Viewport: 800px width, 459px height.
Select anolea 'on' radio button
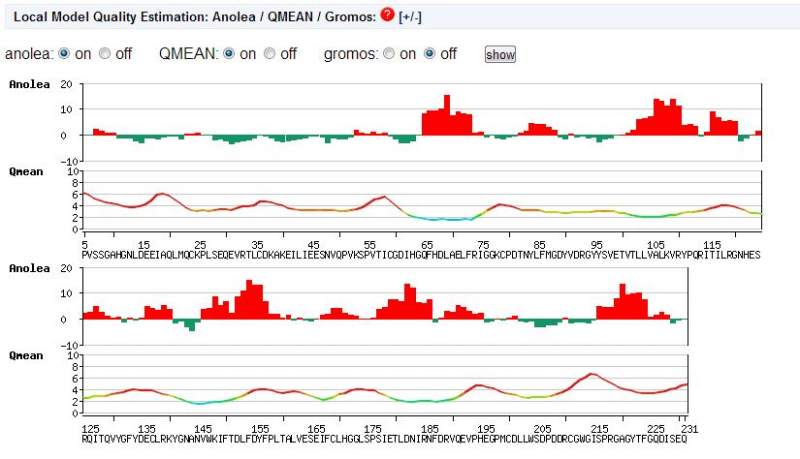coord(64,53)
